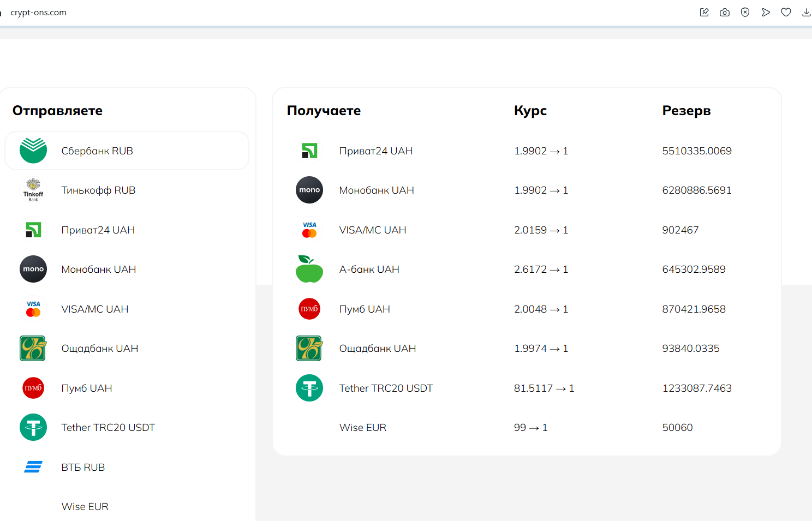Choose Приват24 UAH in send list
The width and height of the screenshot is (812, 521).
click(x=127, y=230)
